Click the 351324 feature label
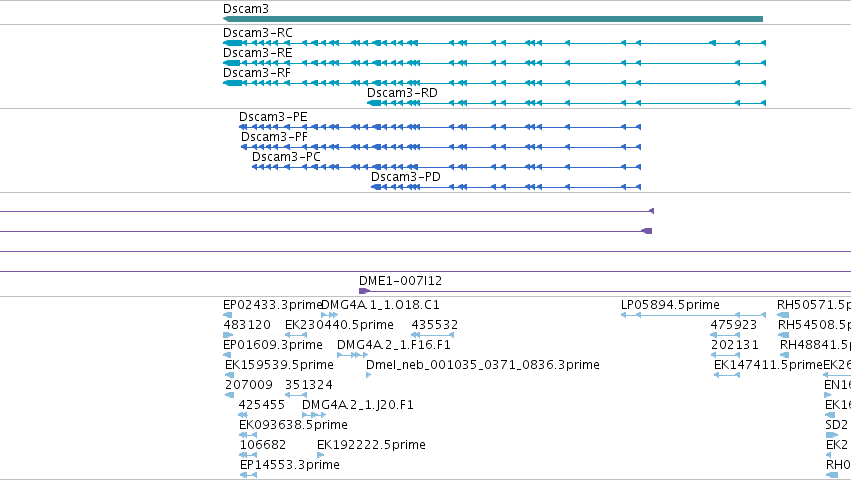 [309, 385]
